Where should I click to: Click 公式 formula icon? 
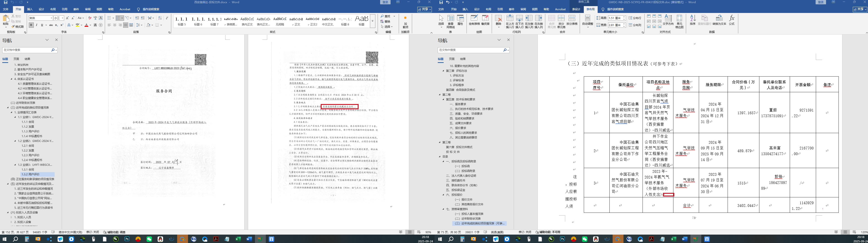731,20
